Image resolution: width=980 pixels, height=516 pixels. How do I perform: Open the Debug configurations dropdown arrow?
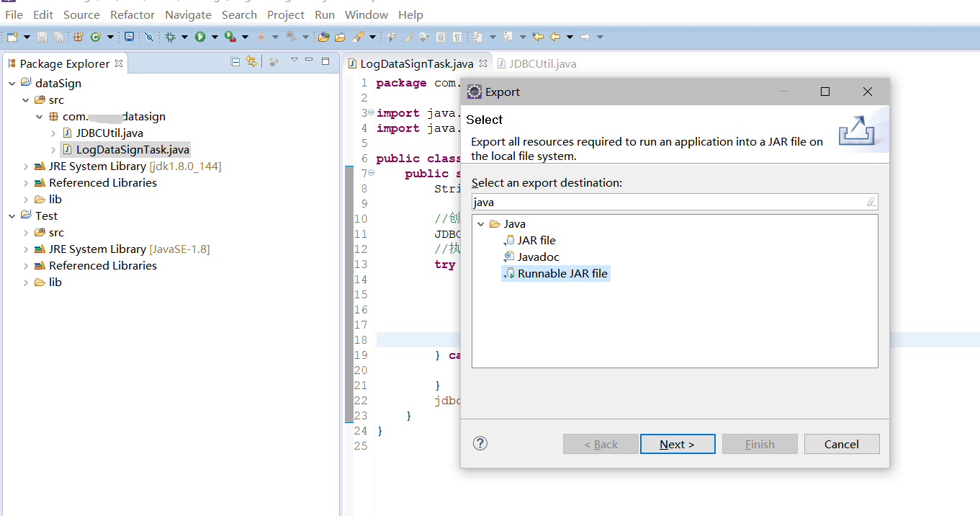tap(184, 37)
